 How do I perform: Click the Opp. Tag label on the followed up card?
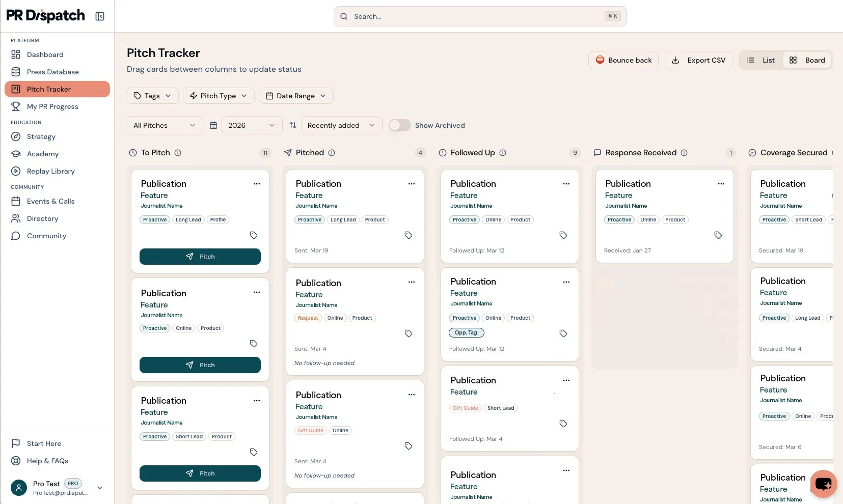coord(466,332)
